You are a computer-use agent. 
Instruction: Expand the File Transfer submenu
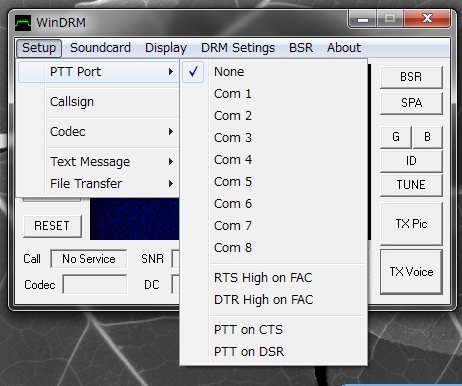point(99,184)
